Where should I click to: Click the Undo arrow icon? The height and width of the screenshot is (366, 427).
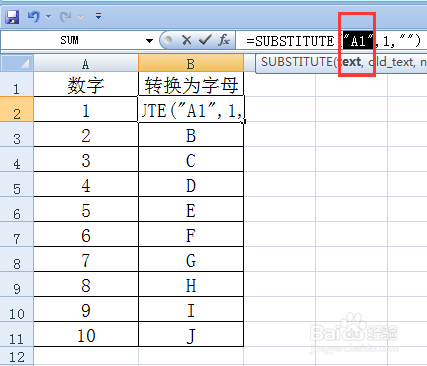pos(34,16)
